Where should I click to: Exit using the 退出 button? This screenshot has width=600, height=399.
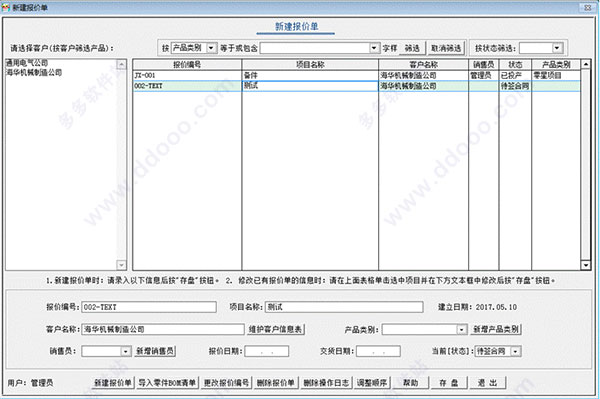coord(488,383)
